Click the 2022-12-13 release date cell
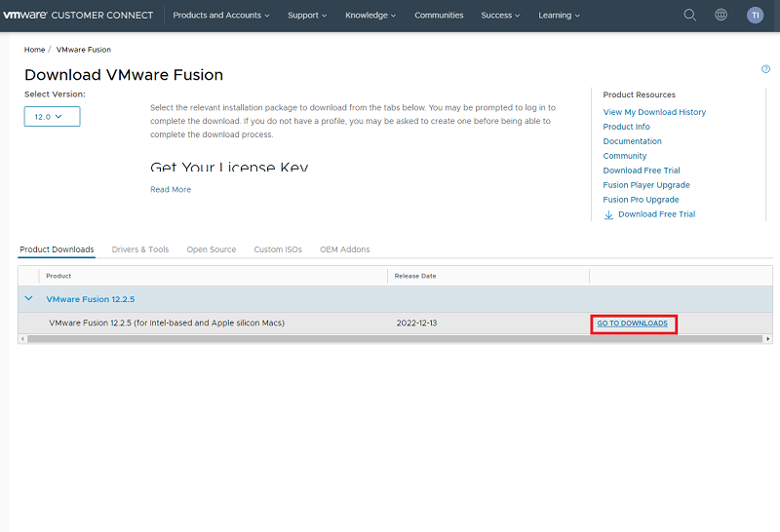 click(417, 323)
